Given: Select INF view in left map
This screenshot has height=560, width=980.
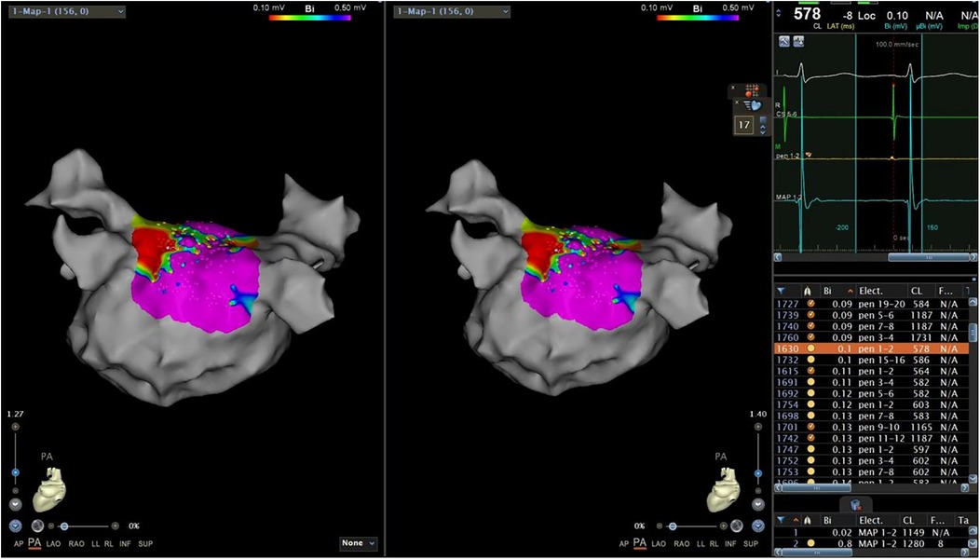Looking at the screenshot, I should pos(125,544).
